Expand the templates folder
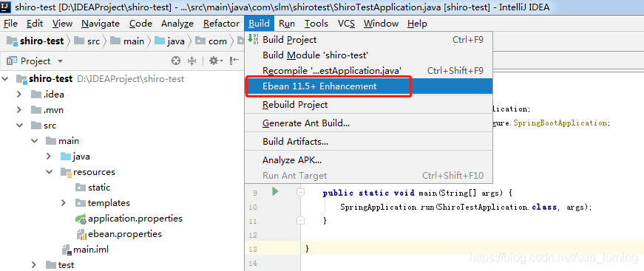Viewport: 644px width, 271px height. (x=64, y=203)
